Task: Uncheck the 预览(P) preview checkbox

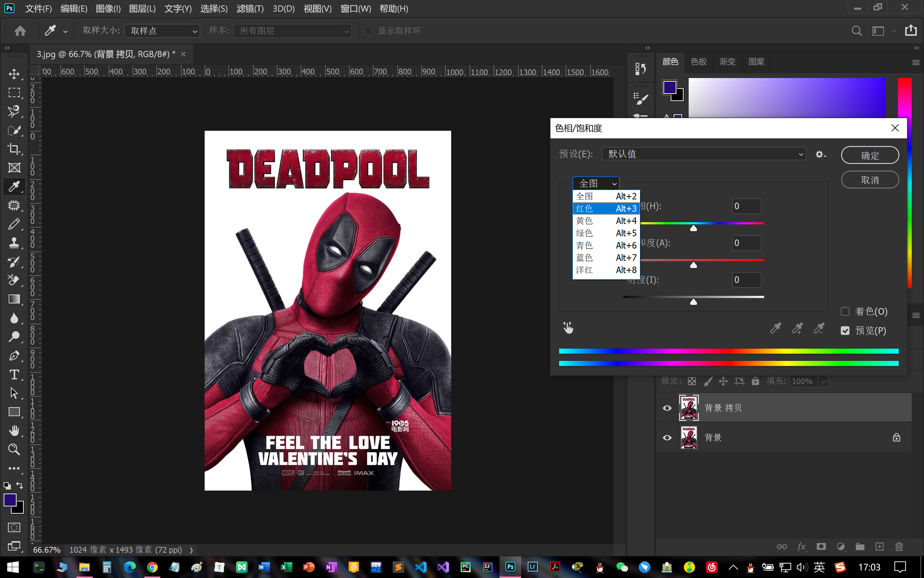Action: pos(845,331)
